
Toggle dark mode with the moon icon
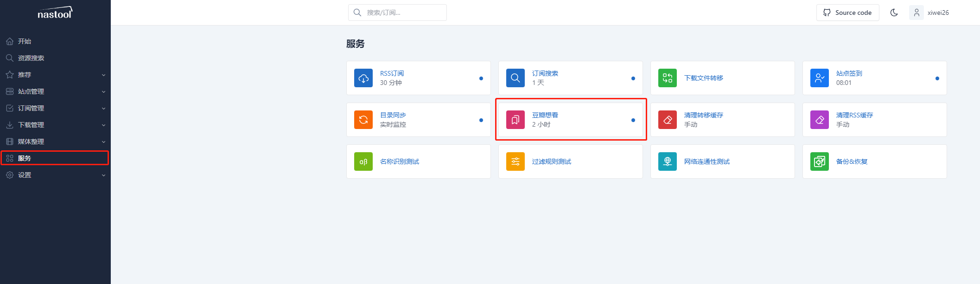pos(894,13)
